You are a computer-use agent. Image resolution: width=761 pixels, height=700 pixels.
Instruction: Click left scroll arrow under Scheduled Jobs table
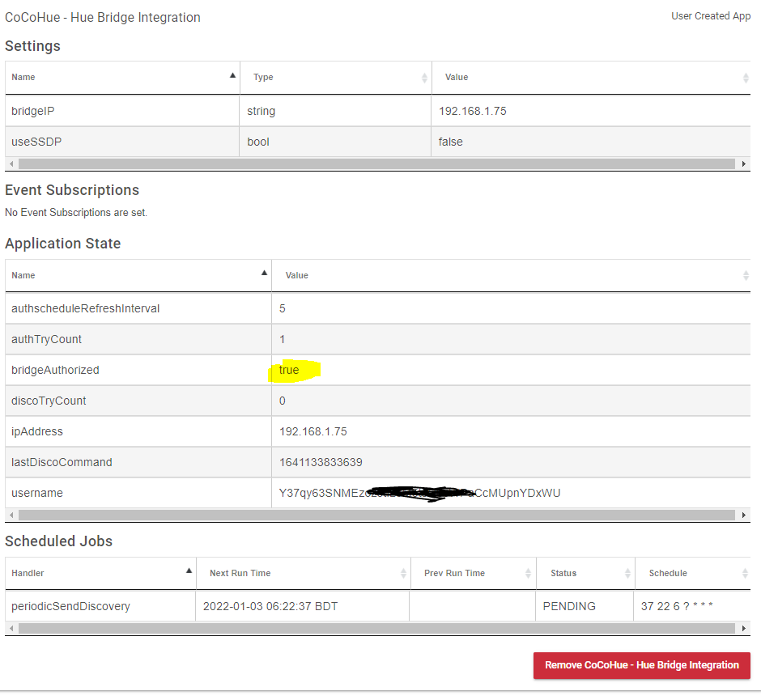[x=11, y=629]
